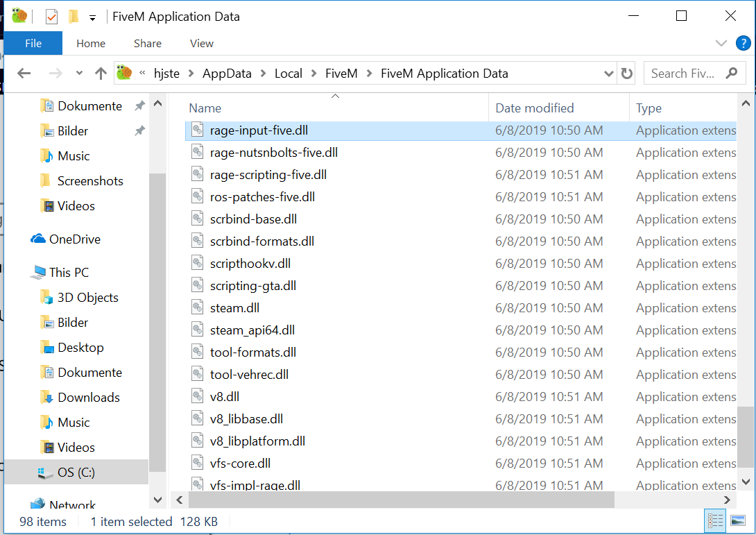
Task: Select the pinned Dokumente quick access folder
Action: (89, 106)
